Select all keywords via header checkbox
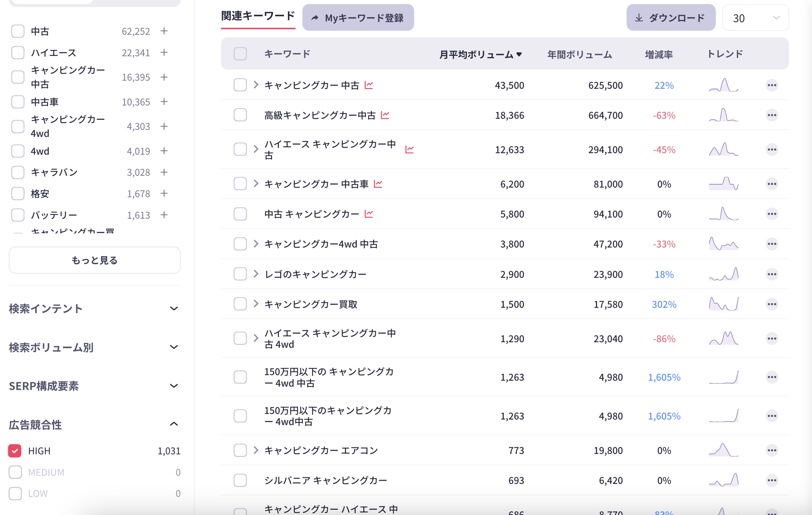Image resolution: width=812 pixels, height=515 pixels. [x=240, y=54]
